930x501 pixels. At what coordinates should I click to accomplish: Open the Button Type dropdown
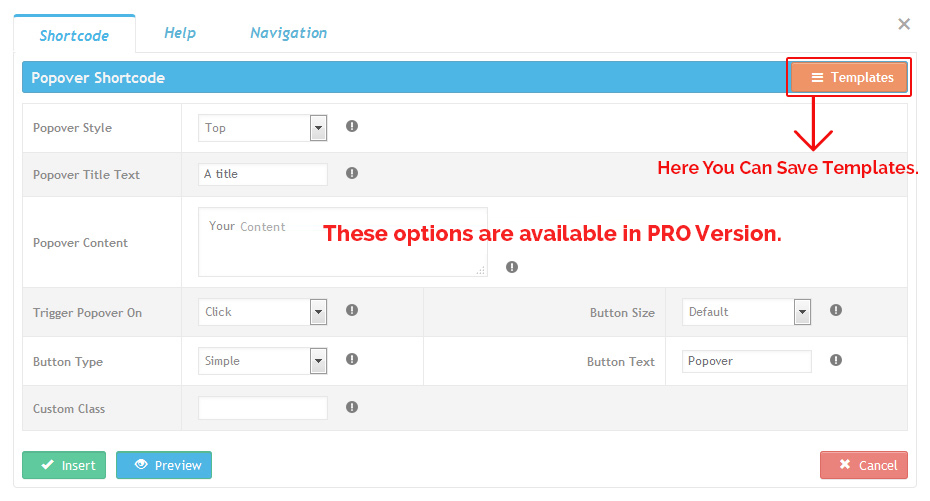[x=263, y=361]
